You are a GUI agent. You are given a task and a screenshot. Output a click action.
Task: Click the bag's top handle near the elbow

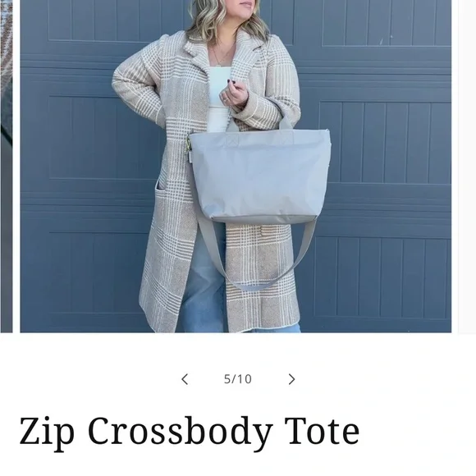click(x=286, y=120)
